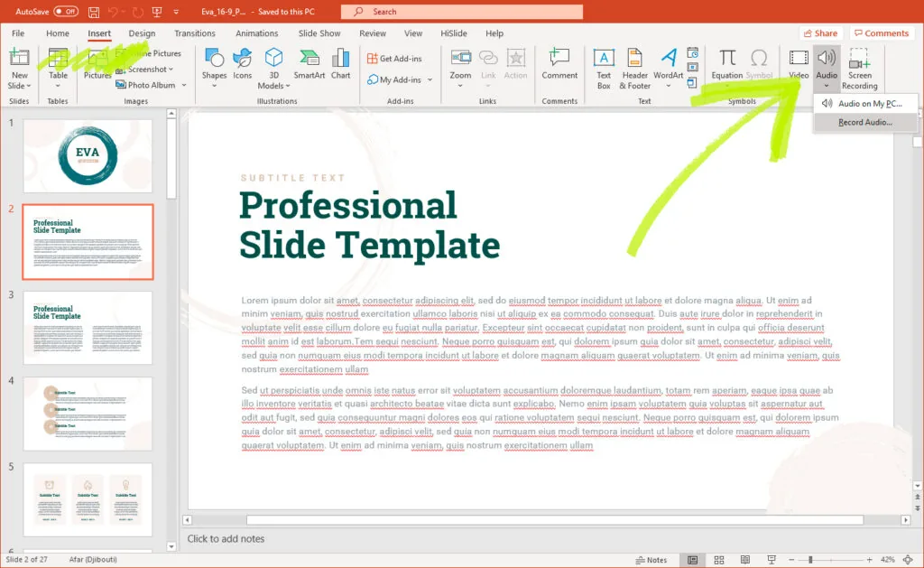Insert a Text Box

[x=604, y=69]
